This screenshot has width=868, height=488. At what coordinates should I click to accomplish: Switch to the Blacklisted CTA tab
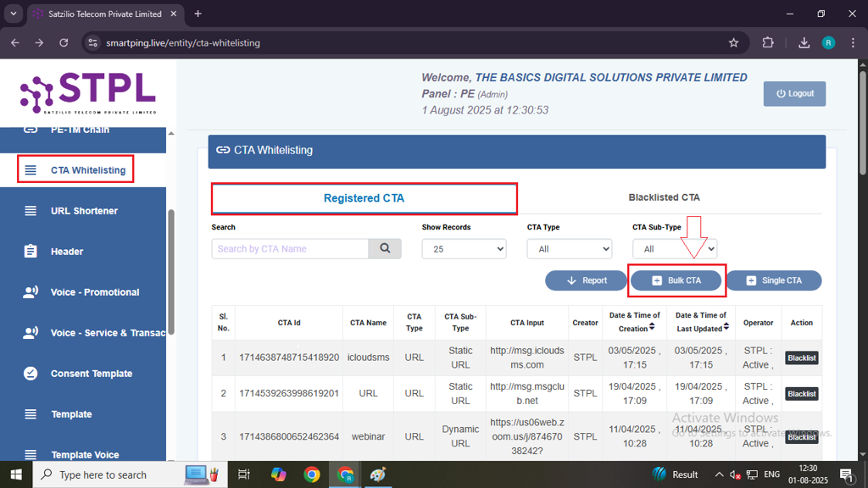(665, 197)
